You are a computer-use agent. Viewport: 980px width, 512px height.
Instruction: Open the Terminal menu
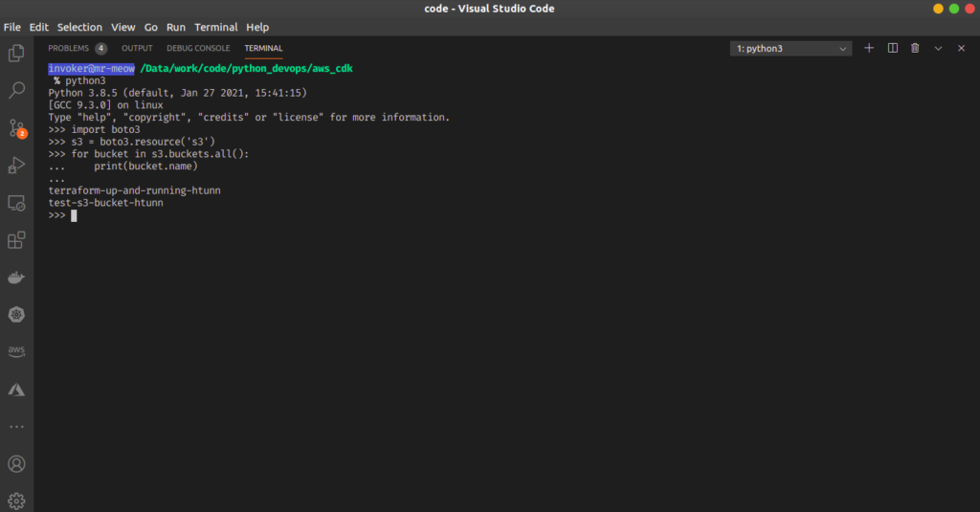tap(215, 27)
